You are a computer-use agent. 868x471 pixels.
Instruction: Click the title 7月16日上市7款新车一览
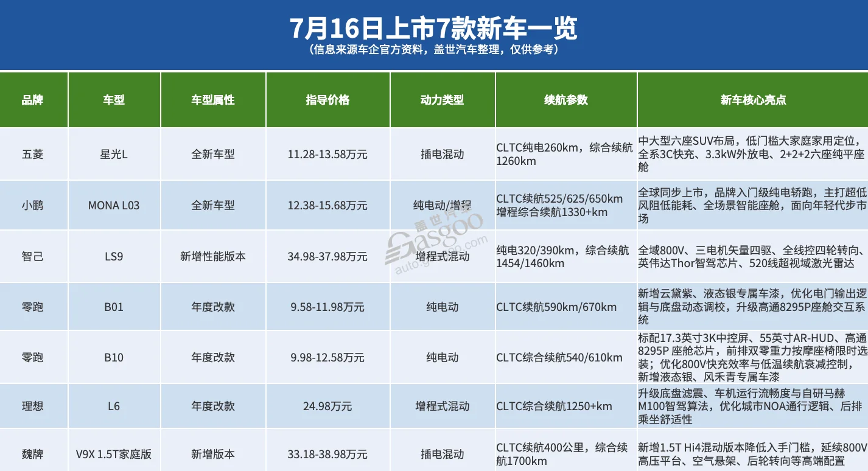tap(433, 28)
